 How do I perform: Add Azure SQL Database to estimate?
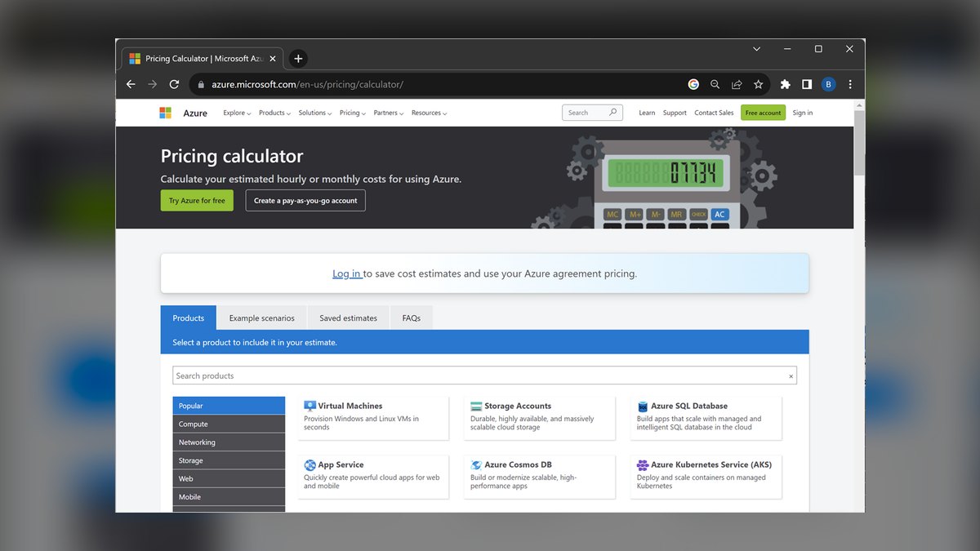706,416
